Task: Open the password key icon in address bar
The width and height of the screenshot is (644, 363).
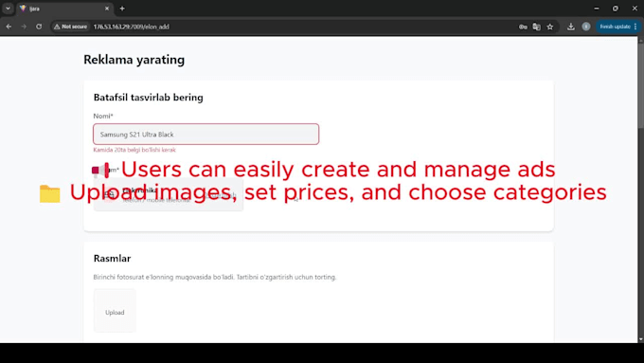Action: coord(523,27)
